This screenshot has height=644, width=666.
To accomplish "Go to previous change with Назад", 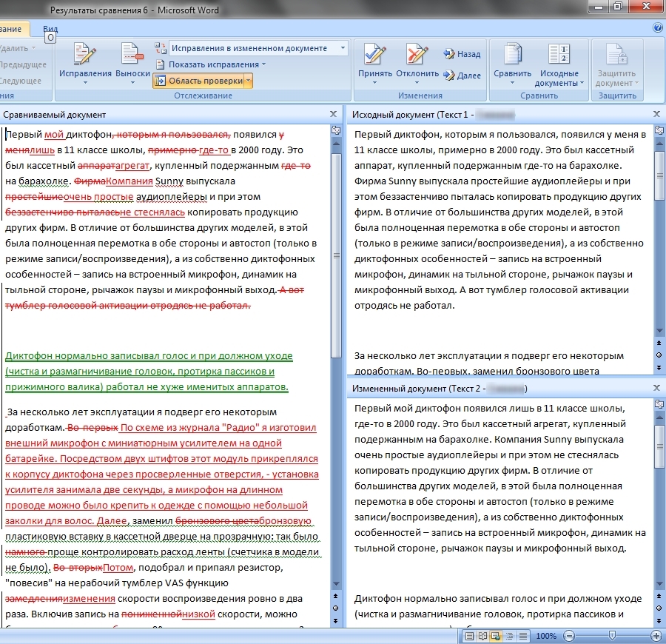I will pyautogui.click(x=462, y=54).
